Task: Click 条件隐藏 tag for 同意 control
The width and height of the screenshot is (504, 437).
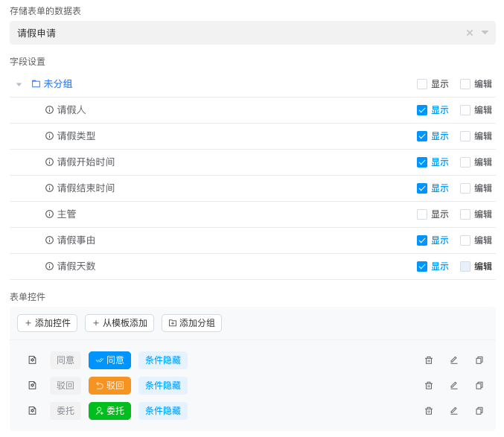Action: pyautogui.click(x=163, y=360)
